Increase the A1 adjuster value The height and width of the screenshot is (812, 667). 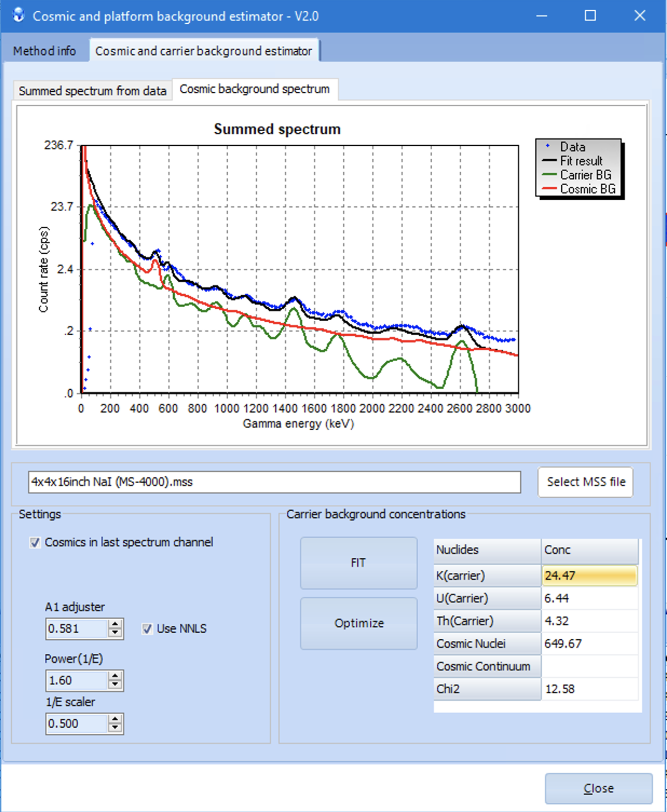tap(115, 624)
